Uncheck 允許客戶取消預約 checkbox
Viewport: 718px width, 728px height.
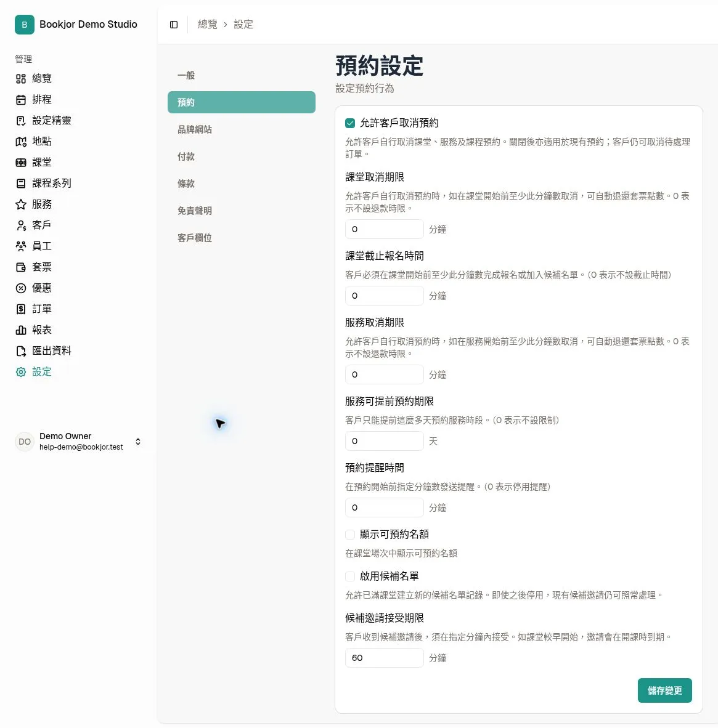[x=350, y=123]
